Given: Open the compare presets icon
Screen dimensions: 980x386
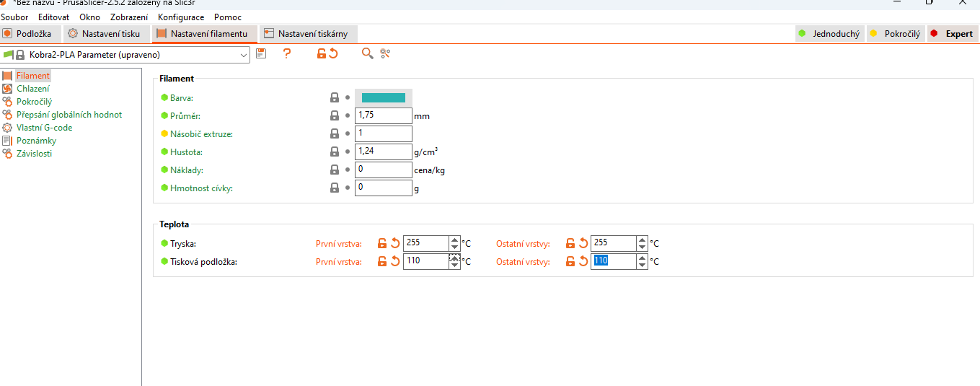Looking at the screenshot, I should (x=385, y=53).
